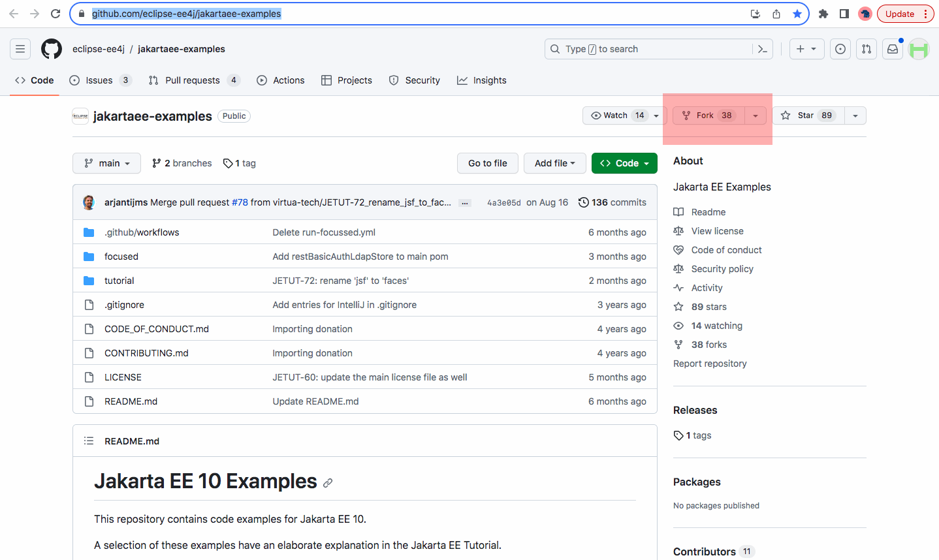Image resolution: width=939 pixels, height=560 pixels.
Task: View the 136 commits history
Action: [613, 202]
